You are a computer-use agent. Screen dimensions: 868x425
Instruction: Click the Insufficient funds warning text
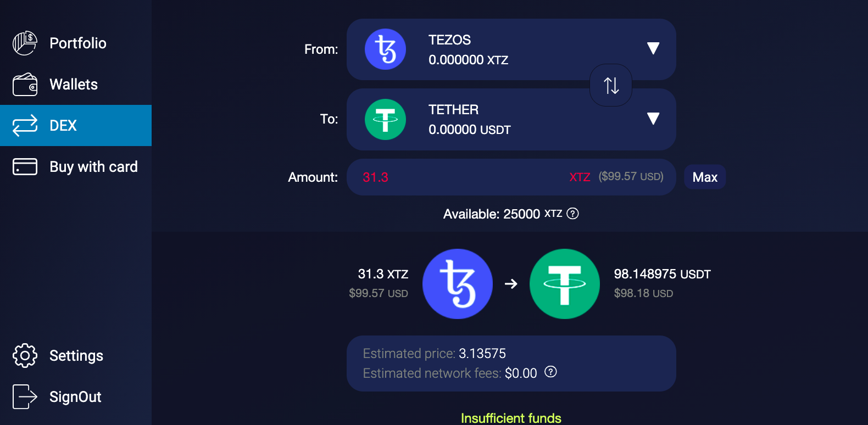pos(511,418)
